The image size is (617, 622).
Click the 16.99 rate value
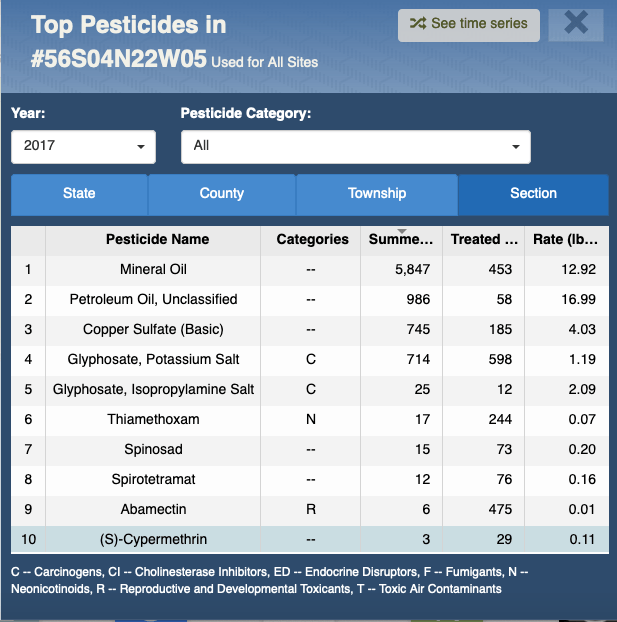click(579, 299)
